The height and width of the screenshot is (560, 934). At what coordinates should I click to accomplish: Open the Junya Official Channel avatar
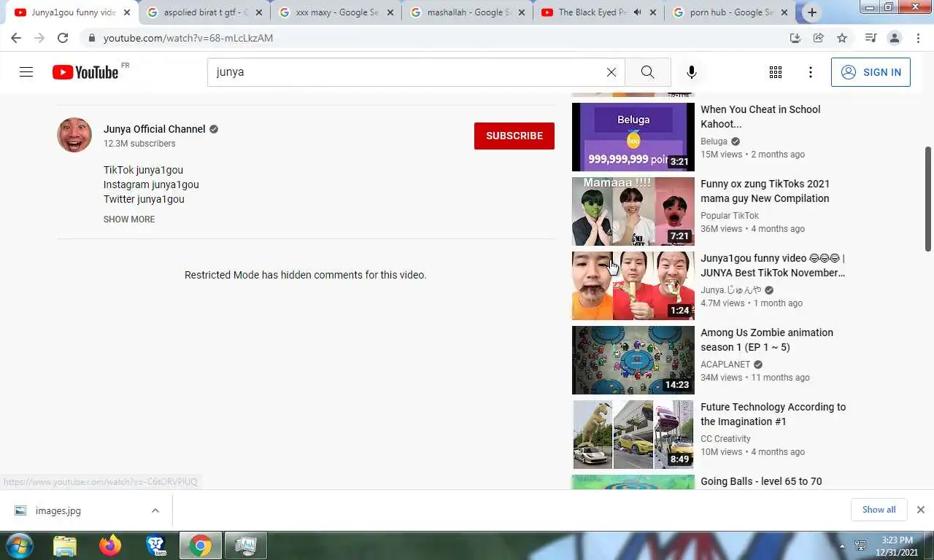click(74, 135)
